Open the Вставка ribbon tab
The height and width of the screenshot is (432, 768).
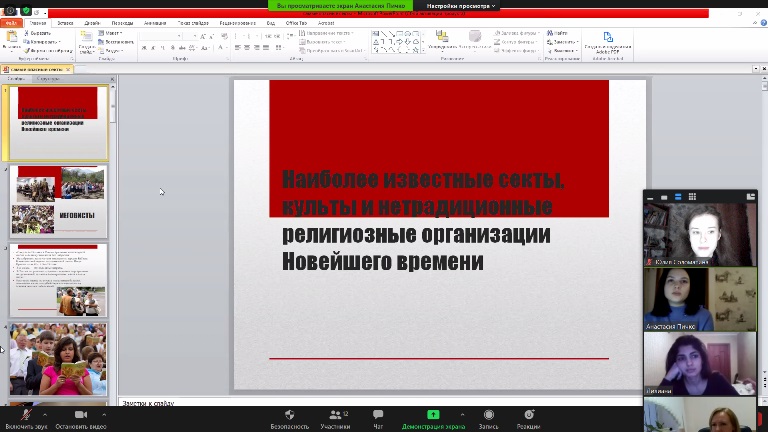[66, 21]
